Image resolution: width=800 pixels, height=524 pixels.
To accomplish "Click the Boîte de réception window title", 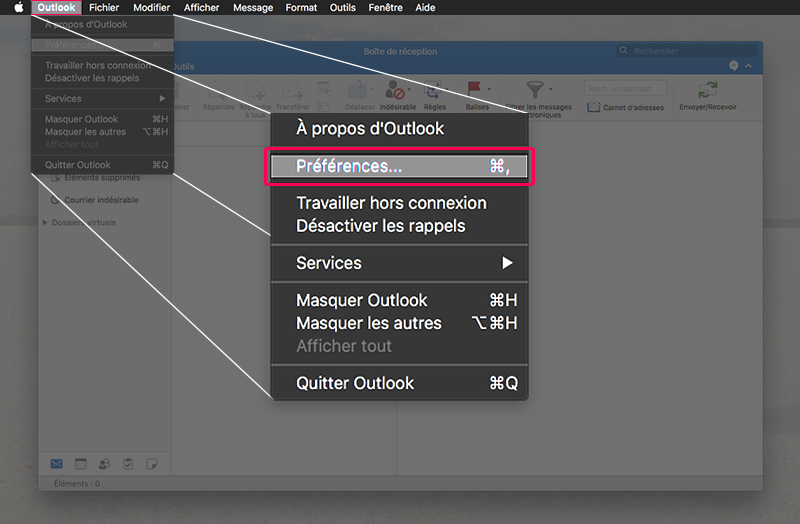I will (x=400, y=51).
